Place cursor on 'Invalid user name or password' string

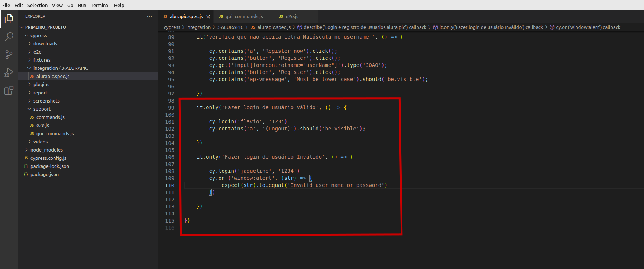click(337, 185)
